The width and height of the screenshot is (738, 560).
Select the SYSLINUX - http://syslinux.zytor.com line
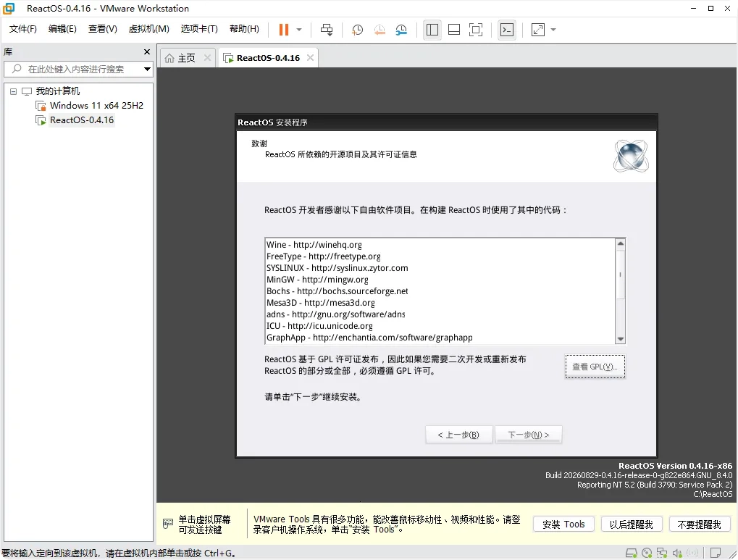click(x=337, y=268)
